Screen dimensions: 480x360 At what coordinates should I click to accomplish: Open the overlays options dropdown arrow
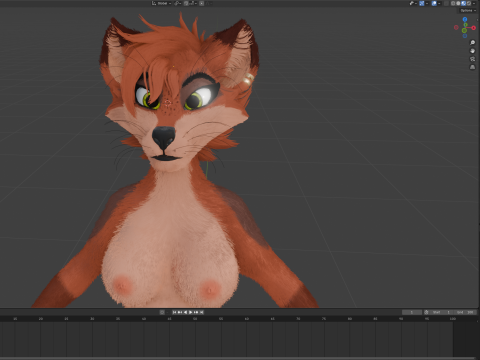coord(439,3)
